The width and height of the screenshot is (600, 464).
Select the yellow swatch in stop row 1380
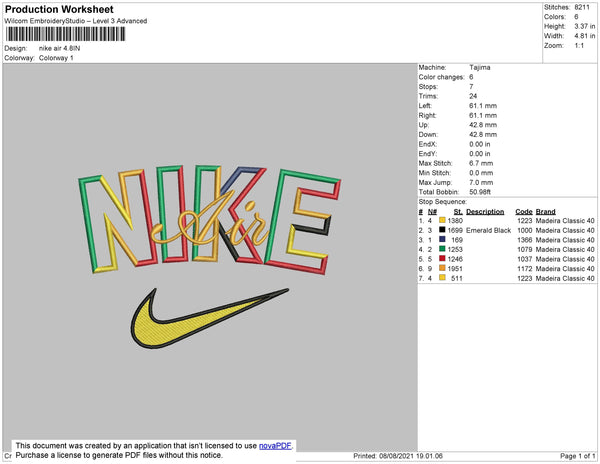pyautogui.click(x=442, y=220)
